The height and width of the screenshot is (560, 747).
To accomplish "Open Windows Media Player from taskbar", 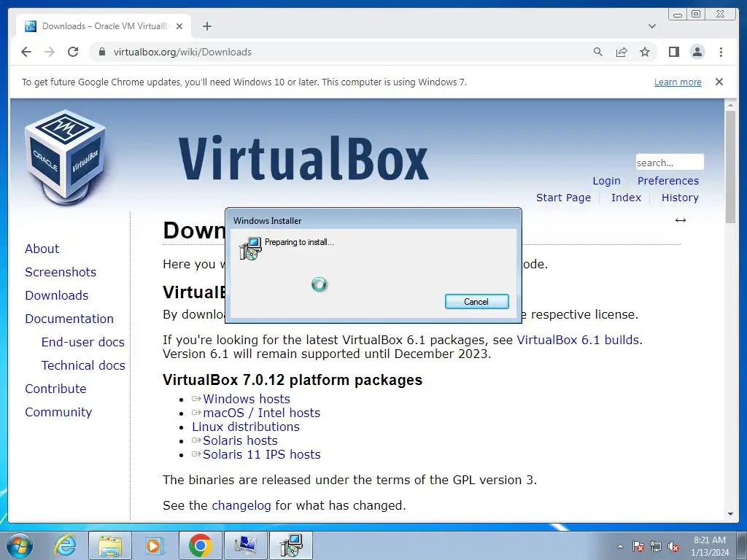I will pos(154,545).
